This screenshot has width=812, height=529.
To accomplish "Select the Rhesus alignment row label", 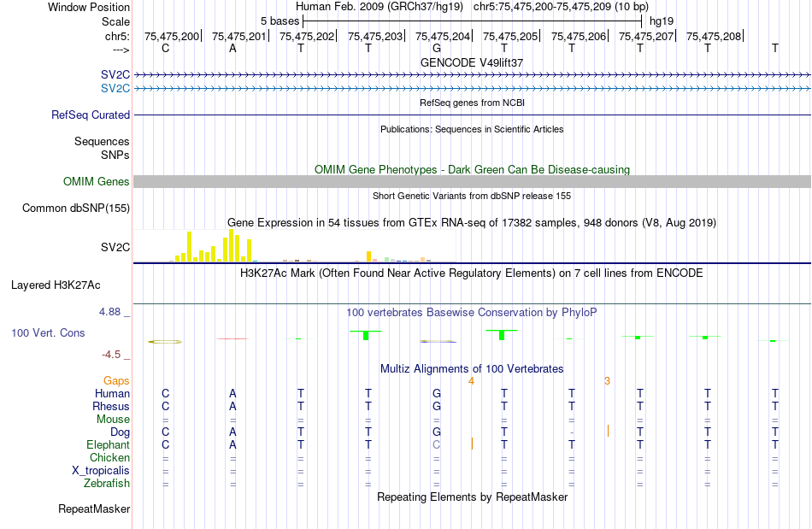I will [x=111, y=406].
